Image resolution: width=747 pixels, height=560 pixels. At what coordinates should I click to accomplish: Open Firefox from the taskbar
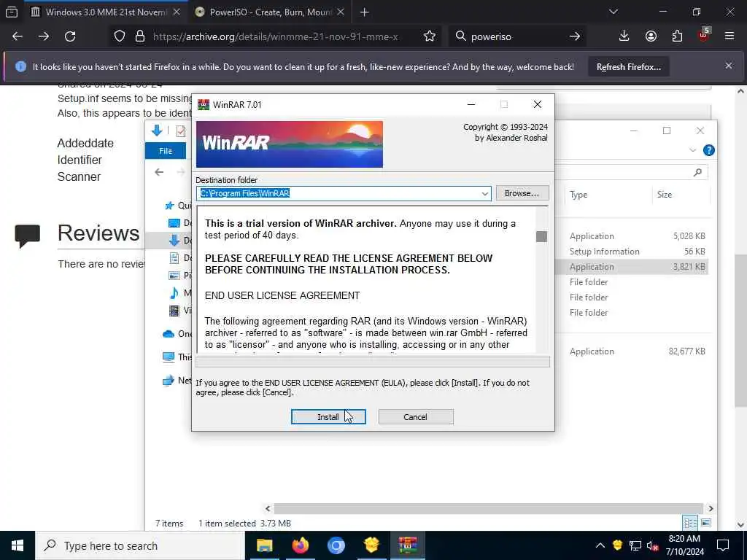(x=300, y=545)
